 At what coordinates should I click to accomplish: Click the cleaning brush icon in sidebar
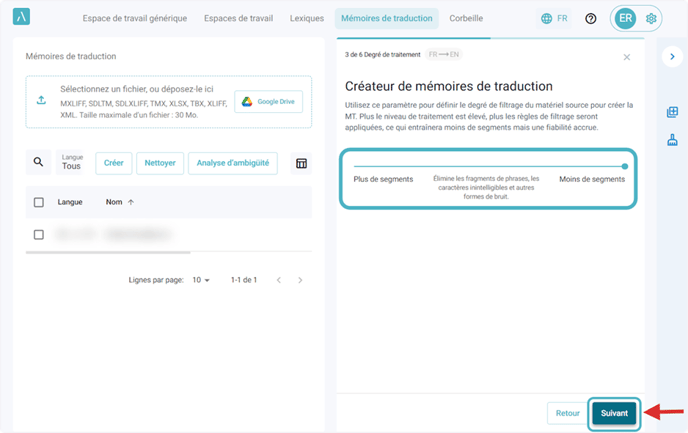click(672, 141)
